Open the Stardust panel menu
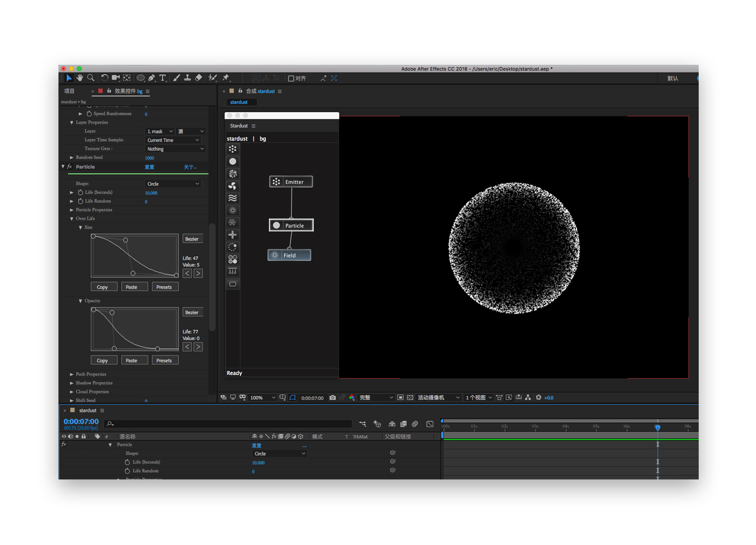Viewport: 756px width, 545px height. tap(253, 126)
